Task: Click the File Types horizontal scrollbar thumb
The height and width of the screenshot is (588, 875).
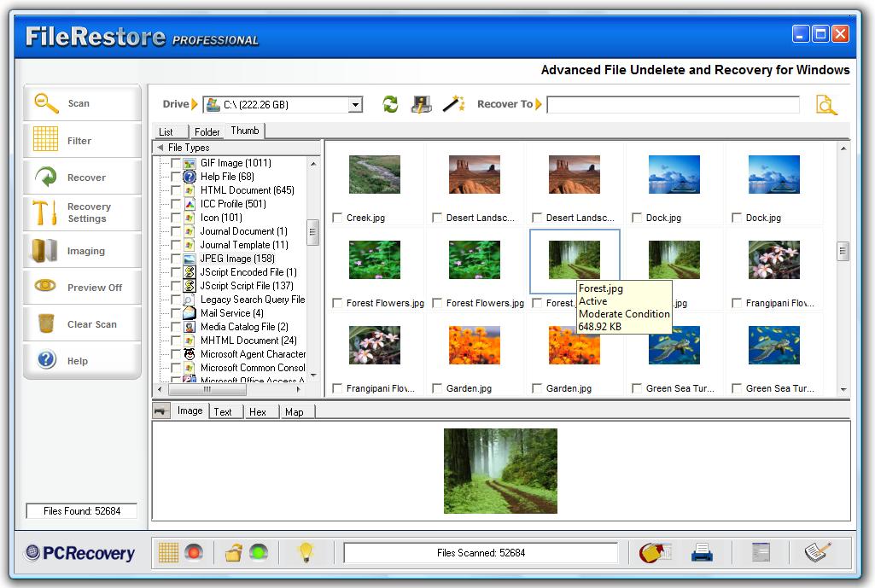Action: coord(207,389)
